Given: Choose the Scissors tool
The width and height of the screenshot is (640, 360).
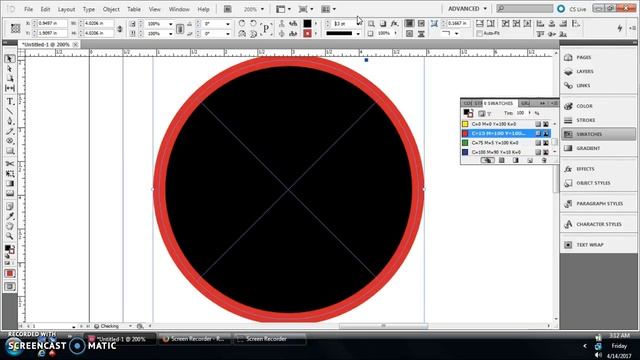Looking at the screenshot, I should (10, 164).
